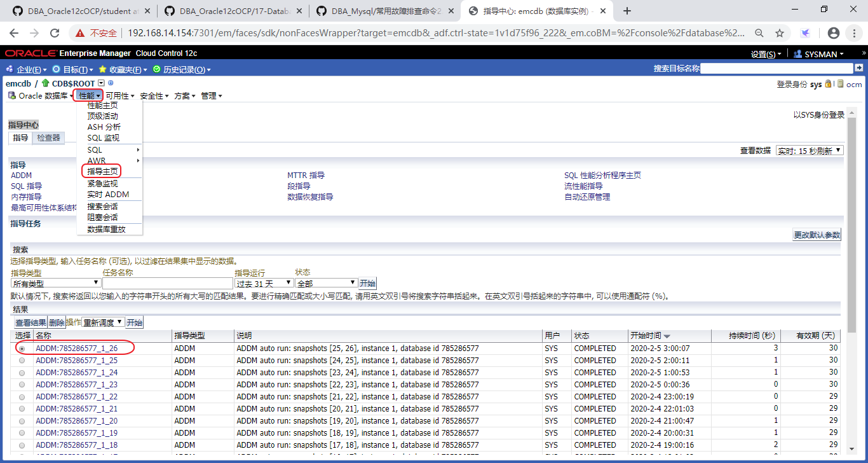
Task: Expand the 状态 dropdown showing 全部
Action: (326, 283)
